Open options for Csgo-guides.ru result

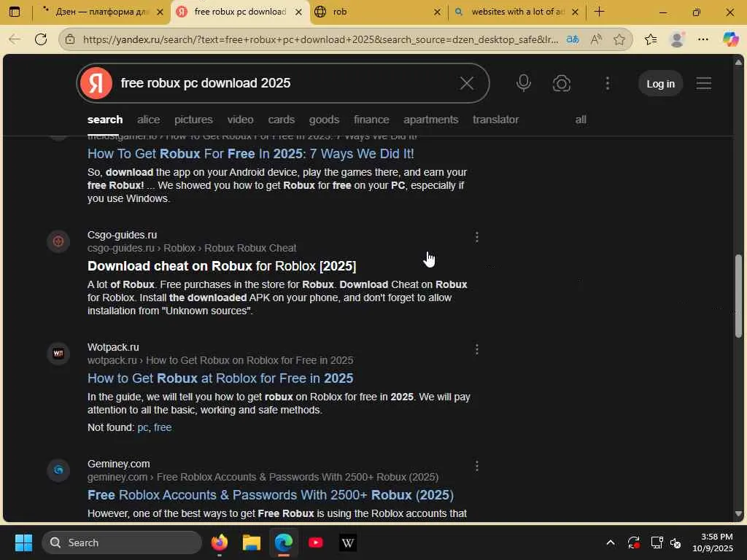[x=477, y=237]
